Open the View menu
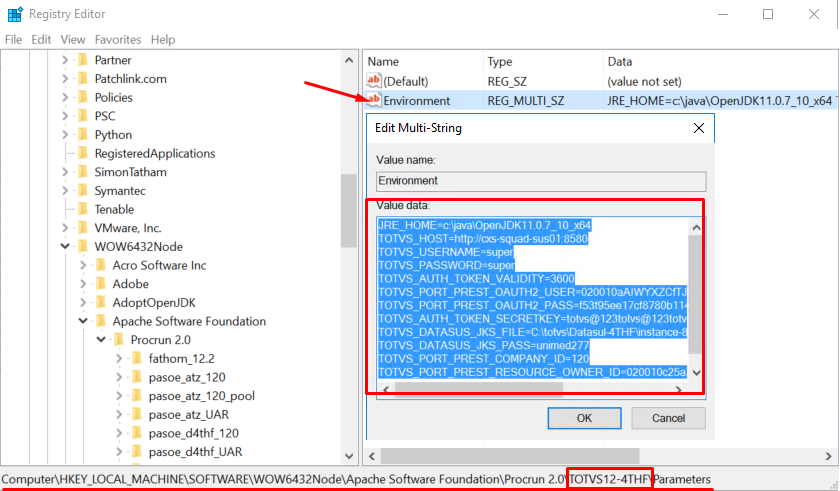 pyautogui.click(x=73, y=40)
